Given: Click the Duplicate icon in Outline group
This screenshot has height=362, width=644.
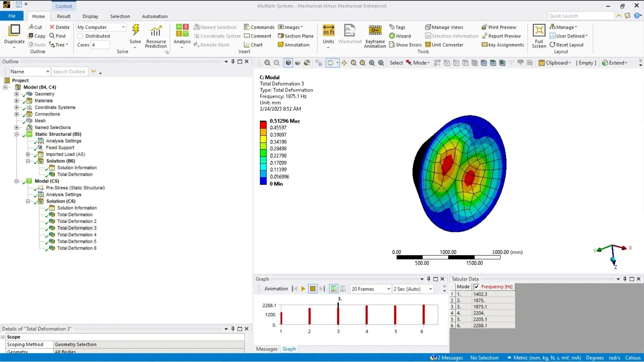Looking at the screenshot, I should pyautogui.click(x=14, y=30).
